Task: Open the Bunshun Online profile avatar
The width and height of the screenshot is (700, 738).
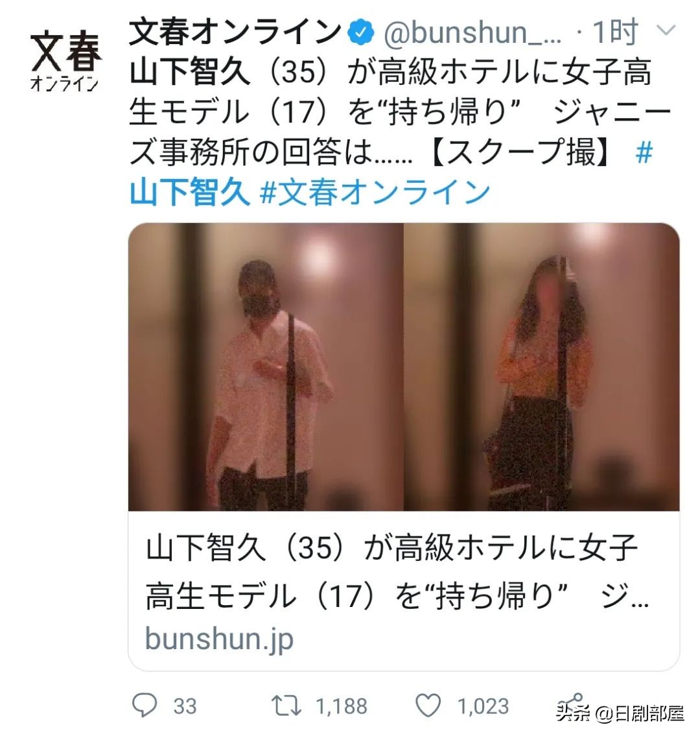Action: pyautogui.click(x=65, y=60)
